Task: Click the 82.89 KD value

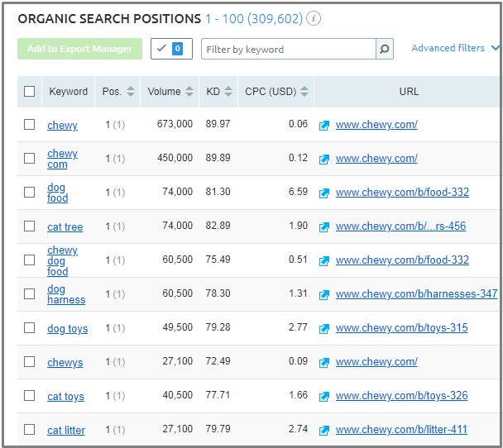Action: (218, 226)
